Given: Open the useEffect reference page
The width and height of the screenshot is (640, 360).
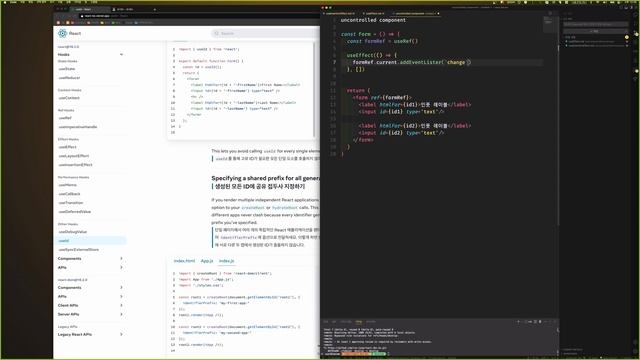Looking at the screenshot, I should pos(67,147).
